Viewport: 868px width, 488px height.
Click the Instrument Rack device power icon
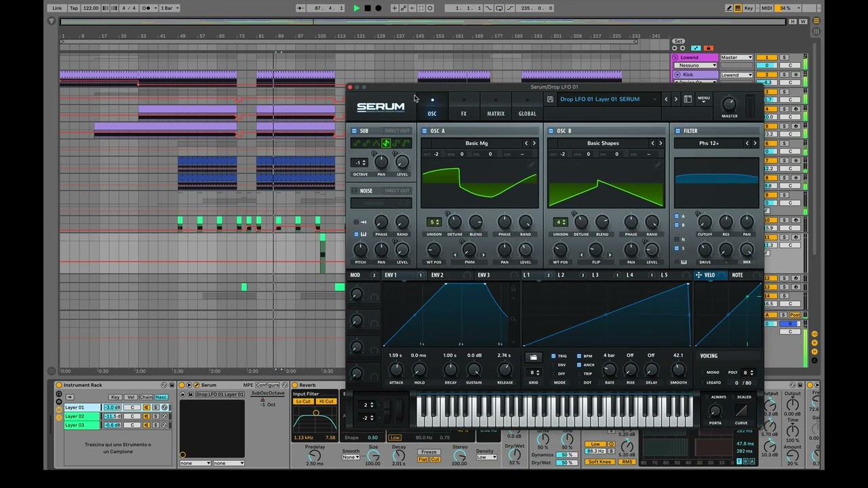click(x=59, y=385)
